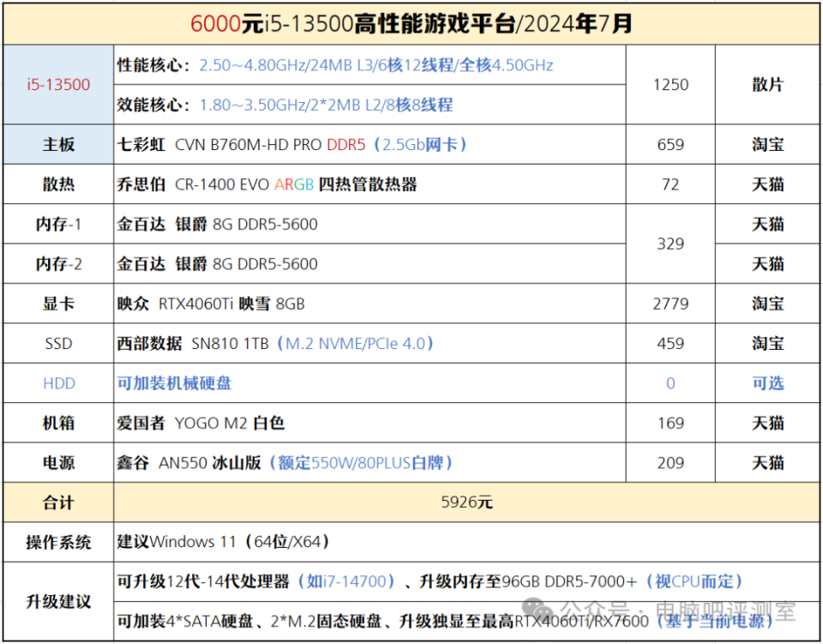Viewport: 823px width, 644px height.
Task: Click 天猫 in the 机箱 row
Action: (767, 423)
